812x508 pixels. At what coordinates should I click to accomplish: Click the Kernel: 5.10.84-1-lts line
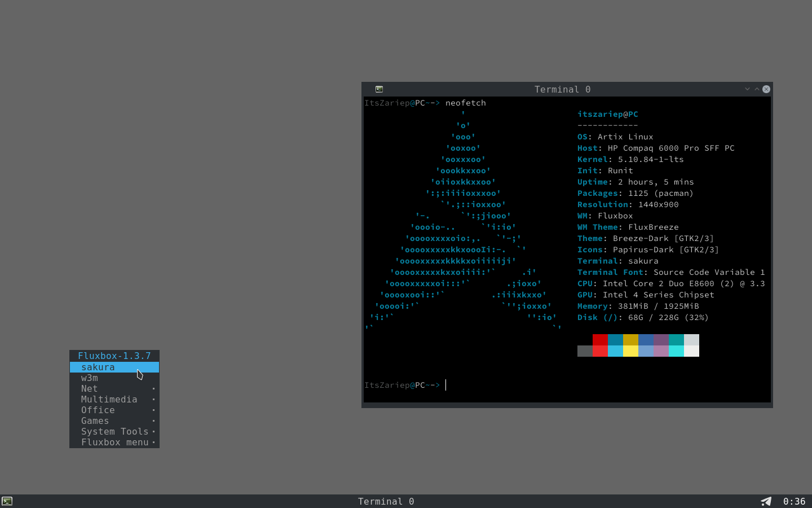[x=630, y=159]
